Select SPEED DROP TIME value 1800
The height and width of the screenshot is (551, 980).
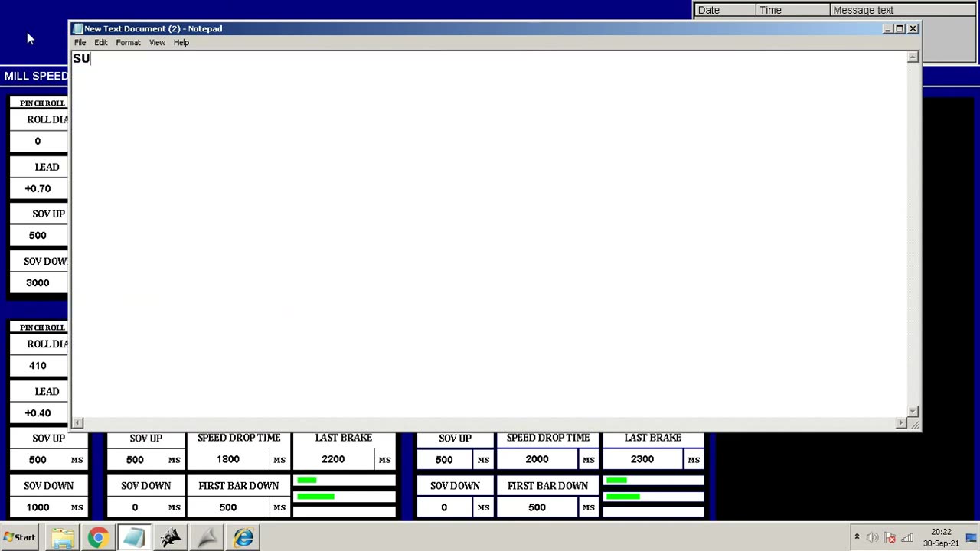228,459
